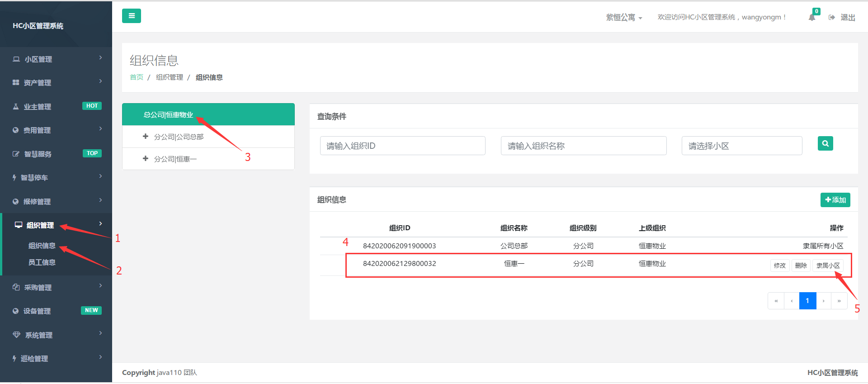Click the bolt icon beside 智慧停车
This screenshot has width=868, height=384.
tap(14, 178)
